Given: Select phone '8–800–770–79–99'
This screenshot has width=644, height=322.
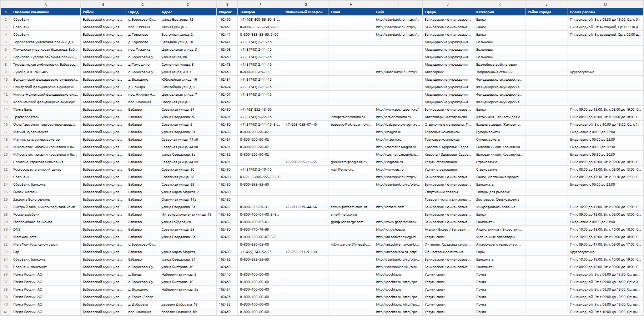Looking at the screenshot, I should 260,230.
